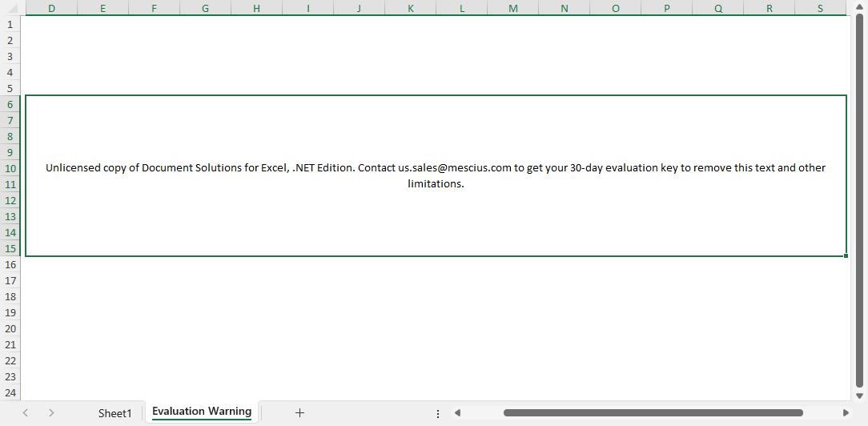Select column L header

[462, 8]
